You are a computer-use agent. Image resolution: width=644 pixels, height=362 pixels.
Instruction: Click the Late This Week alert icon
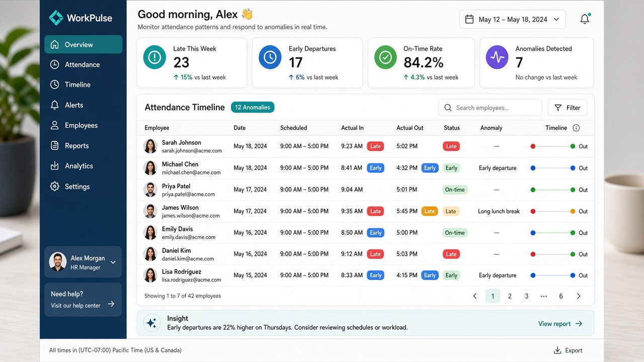154,58
